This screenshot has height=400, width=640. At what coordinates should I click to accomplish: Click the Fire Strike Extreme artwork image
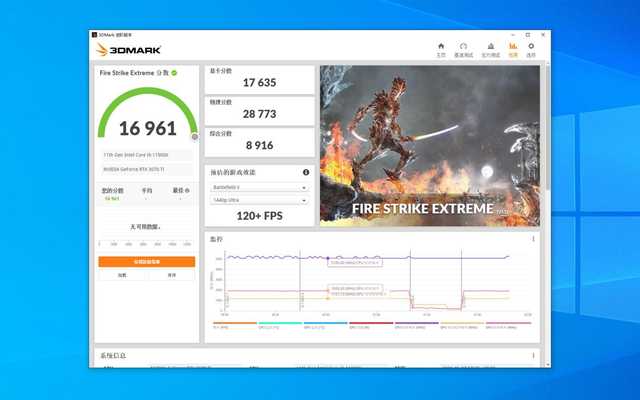[x=430, y=146]
